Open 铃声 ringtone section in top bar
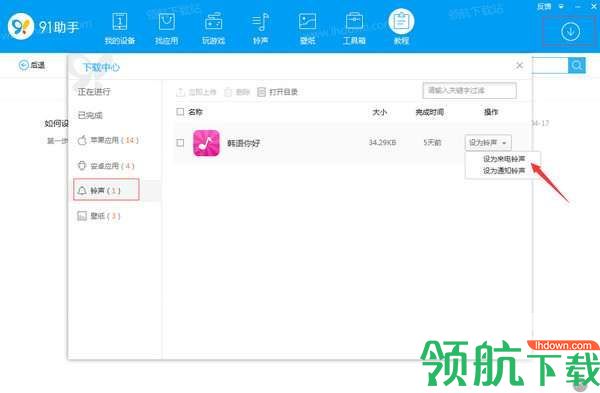The height and width of the screenshot is (393, 600). pos(261,29)
